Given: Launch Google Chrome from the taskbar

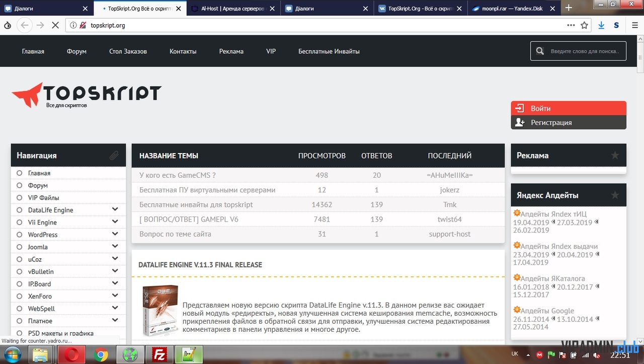Looking at the screenshot, I should 101,354.
